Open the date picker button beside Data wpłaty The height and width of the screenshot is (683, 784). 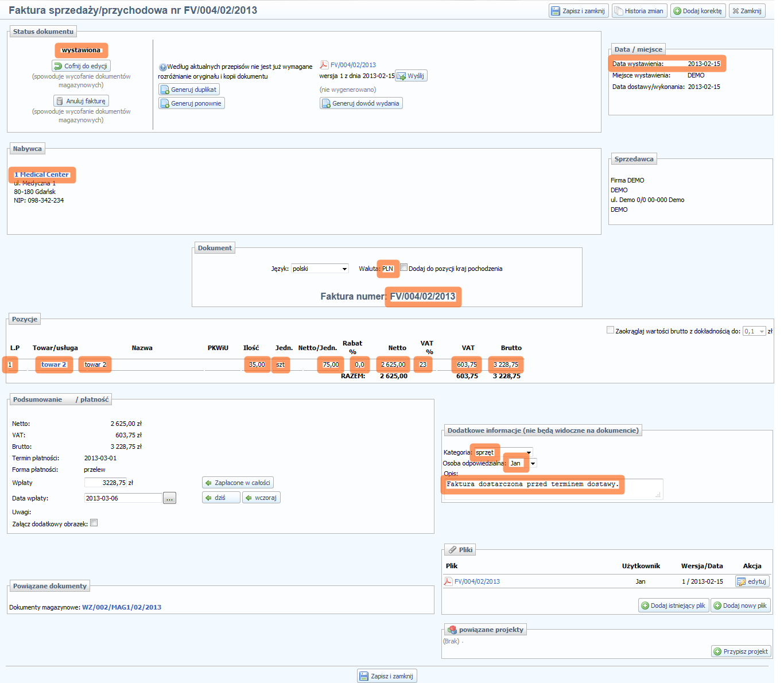click(x=169, y=498)
